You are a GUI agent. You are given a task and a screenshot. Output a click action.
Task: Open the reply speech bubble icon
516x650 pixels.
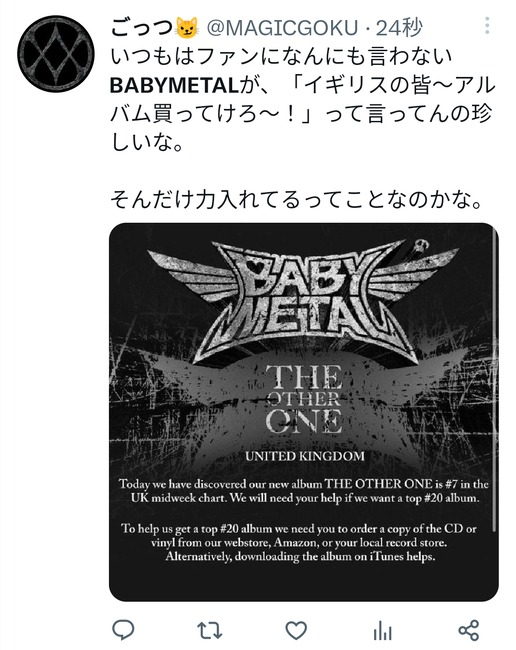(123, 630)
